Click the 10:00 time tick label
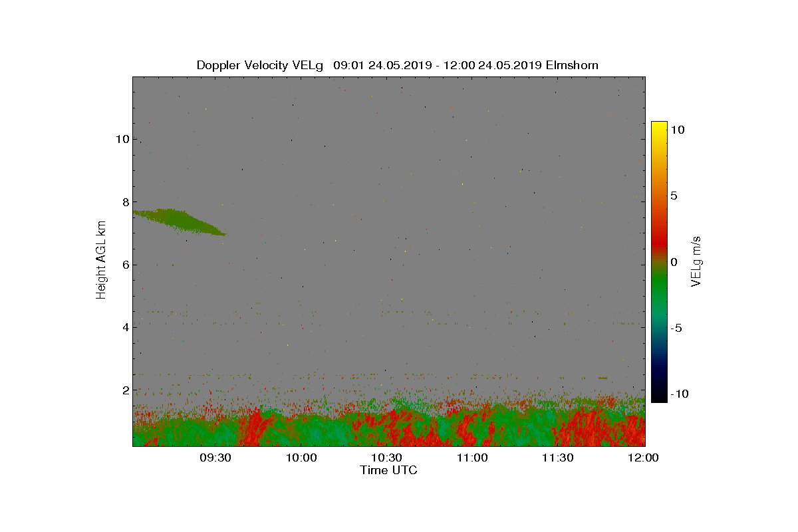 pos(301,458)
